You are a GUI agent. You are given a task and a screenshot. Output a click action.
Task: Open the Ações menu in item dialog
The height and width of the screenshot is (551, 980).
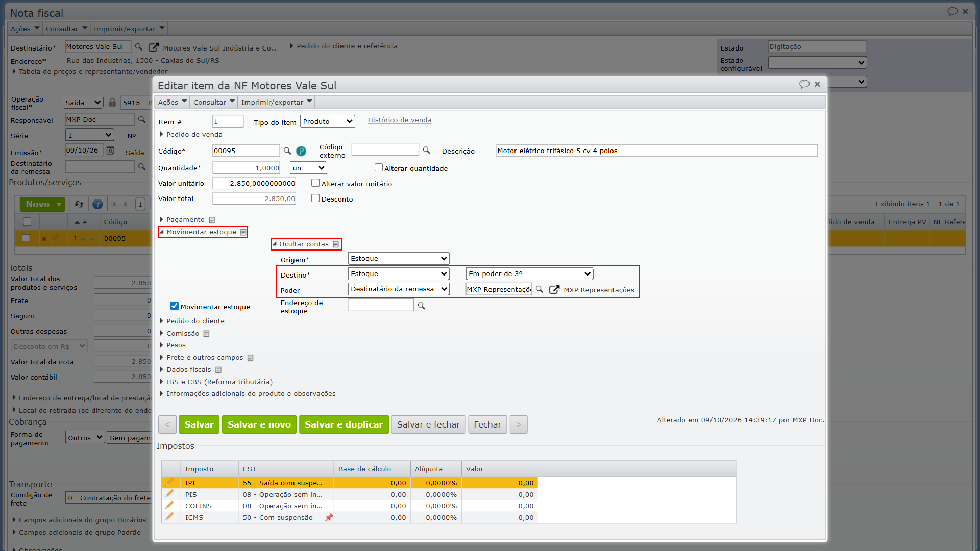tap(172, 102)
